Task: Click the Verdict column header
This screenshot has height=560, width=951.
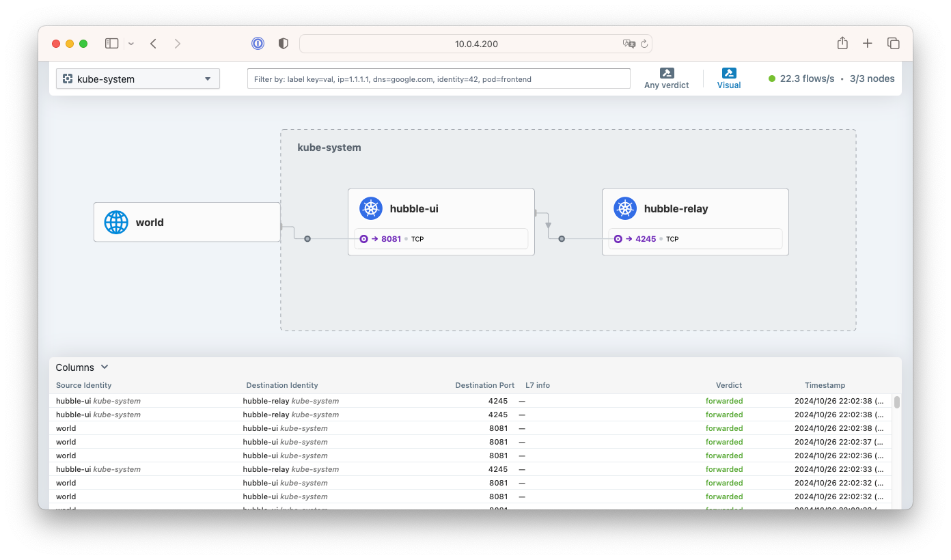Action: point(729,385)
